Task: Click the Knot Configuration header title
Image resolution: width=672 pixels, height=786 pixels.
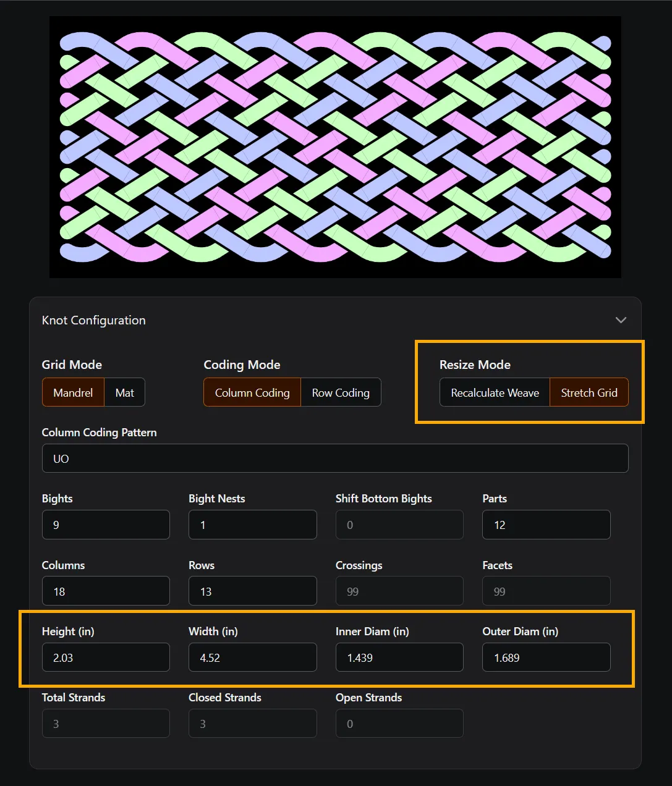Action: click(94, 320)
